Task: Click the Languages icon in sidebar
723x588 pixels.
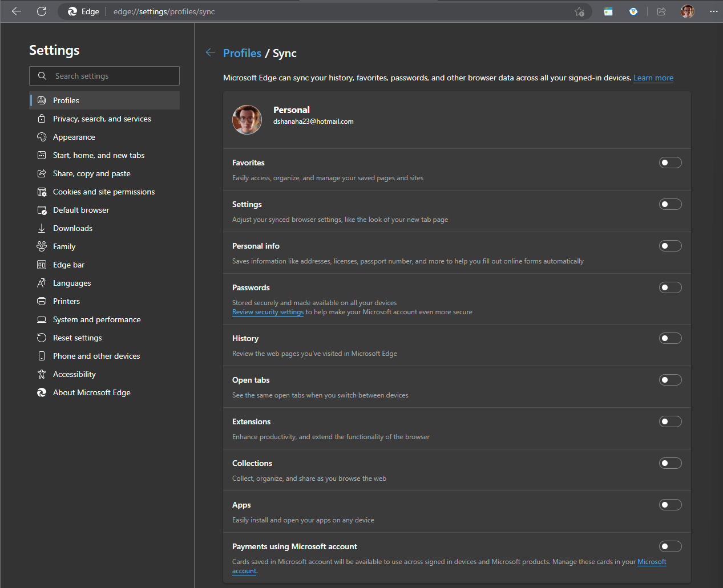Action: pyautogui.click(x=42, y=283)
